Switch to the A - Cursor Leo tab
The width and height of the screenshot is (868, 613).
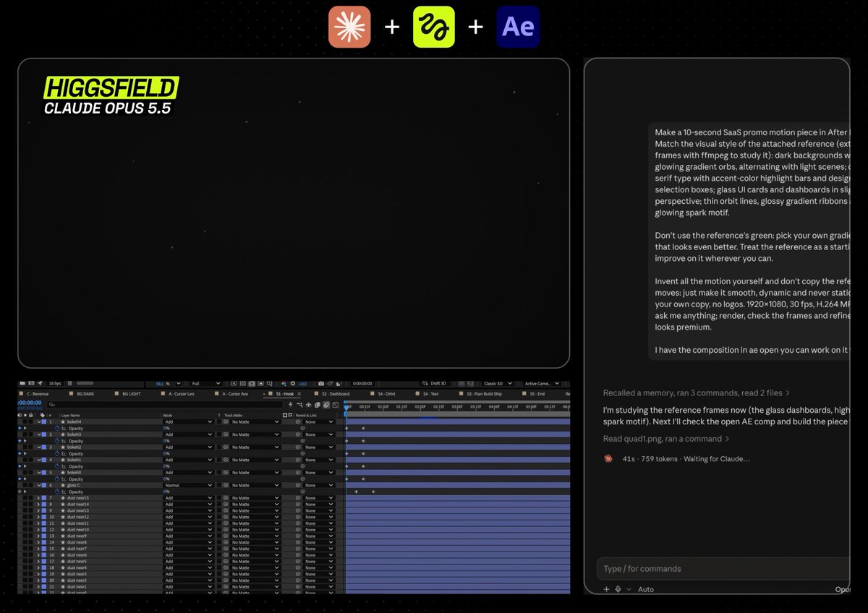coord(182,394)
